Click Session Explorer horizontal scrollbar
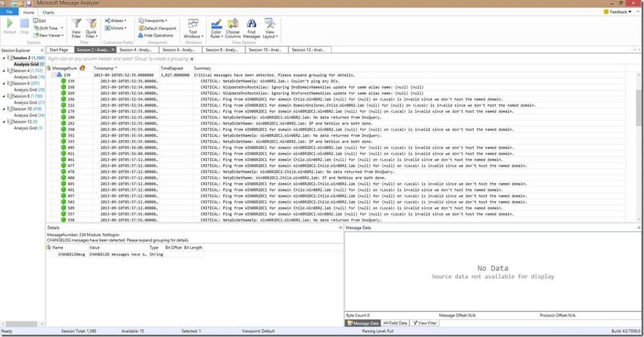The width and height of the screenshot is (644, 337). [22, 324]
